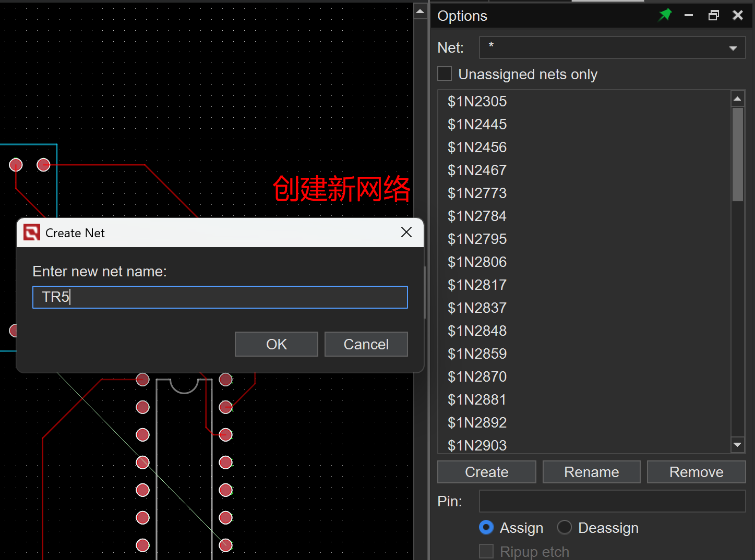Click the Create Net dialog app icon
755x560 pixels.
32,233
